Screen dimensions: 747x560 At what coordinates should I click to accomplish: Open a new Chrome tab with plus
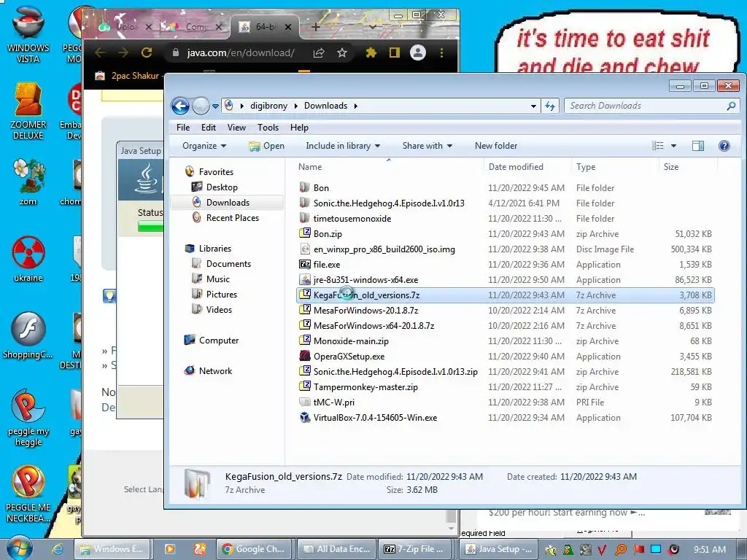click(315, 27)
